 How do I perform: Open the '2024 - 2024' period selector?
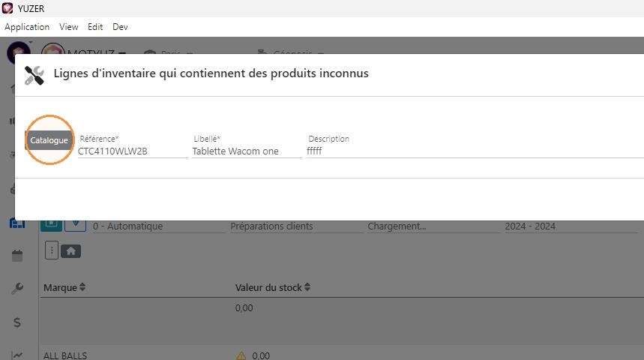(x=571, y=226)
